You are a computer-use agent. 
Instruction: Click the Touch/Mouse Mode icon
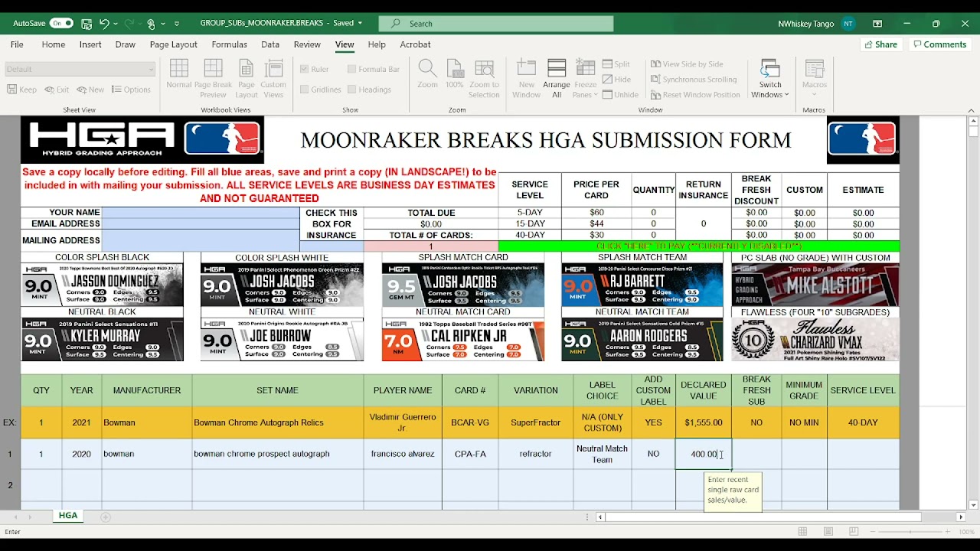pyautogui.click(x=151, y=24)
